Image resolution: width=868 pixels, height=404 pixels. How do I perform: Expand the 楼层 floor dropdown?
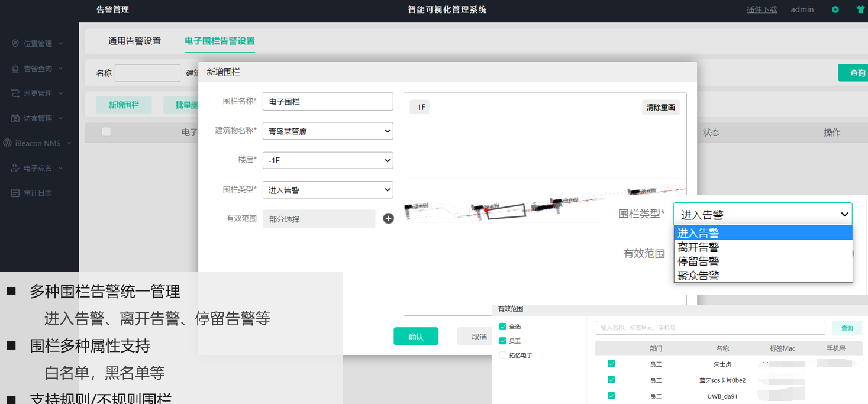pos(328,160)
